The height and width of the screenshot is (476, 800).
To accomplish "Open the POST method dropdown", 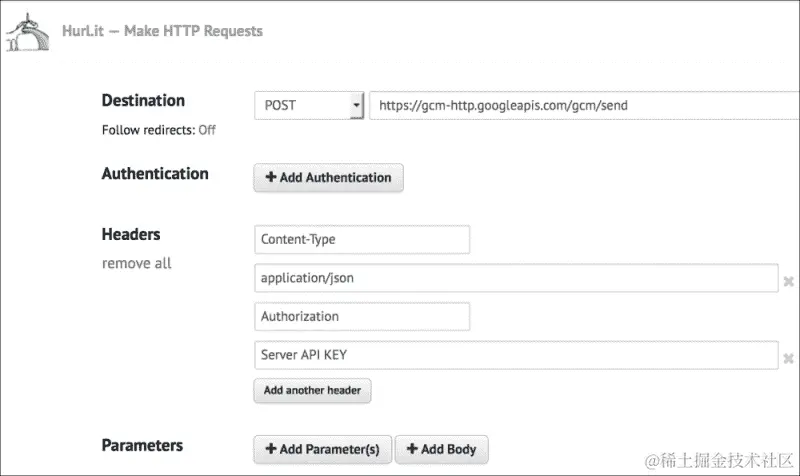I will (x=309, y=105).
